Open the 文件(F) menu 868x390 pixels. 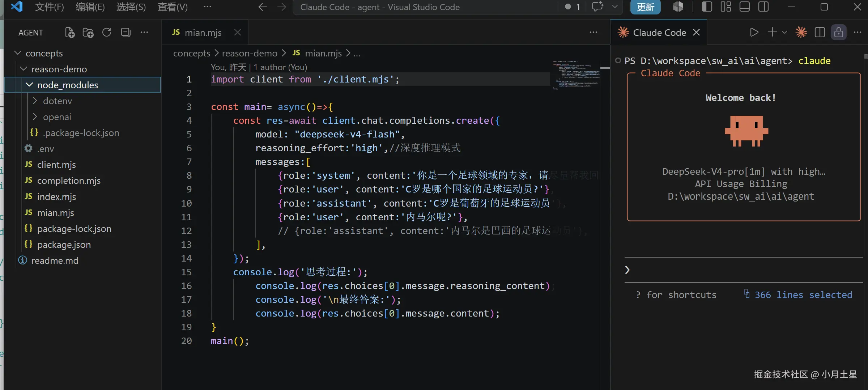click(49, 7)
